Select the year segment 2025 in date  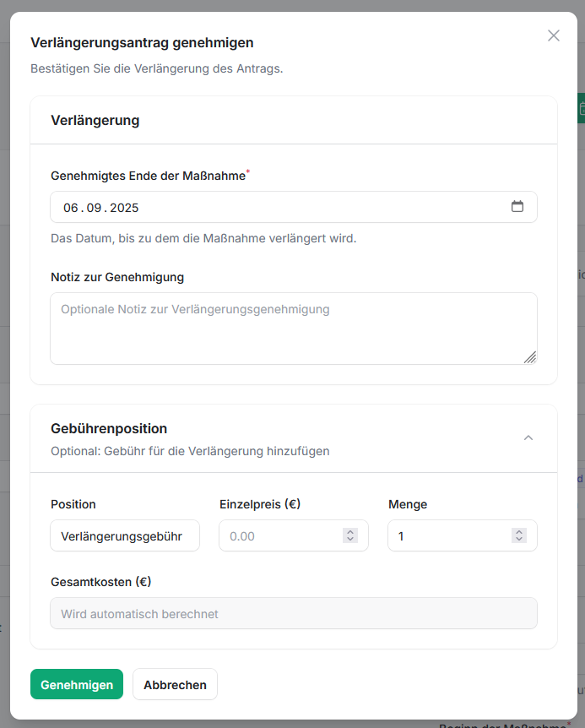click(124, 208)
